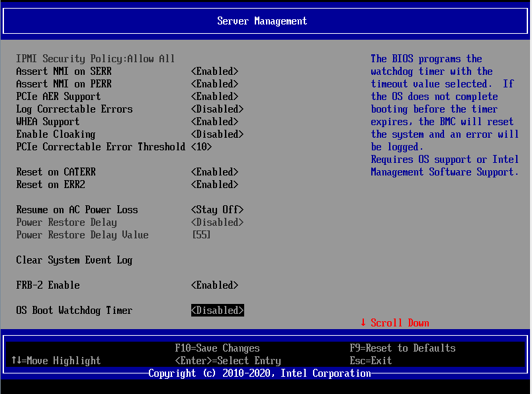Open Resume on AC Power Loss Stay Off option
532x394 pixels.
[x=217, y=209]
